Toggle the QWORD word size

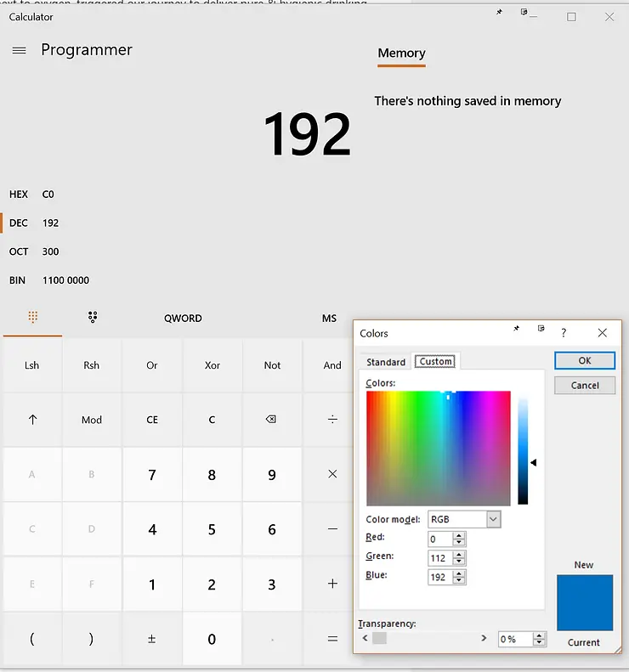[x=183, y=318]
